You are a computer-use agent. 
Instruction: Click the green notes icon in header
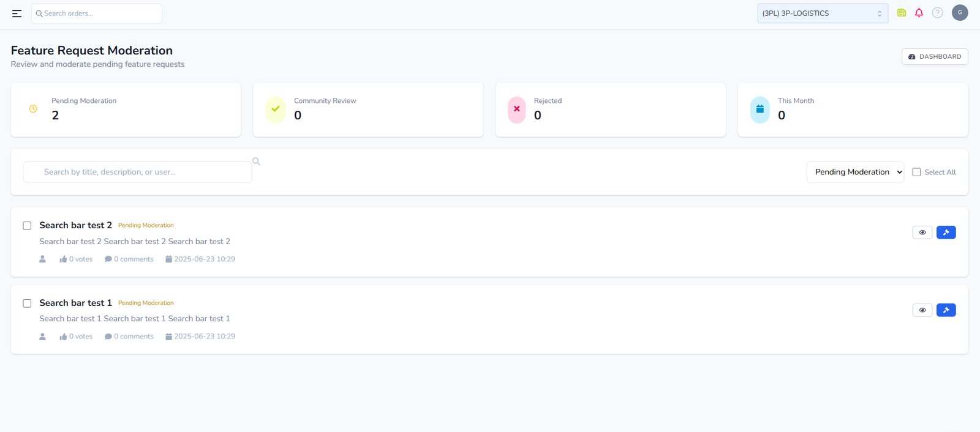point(902,13)
